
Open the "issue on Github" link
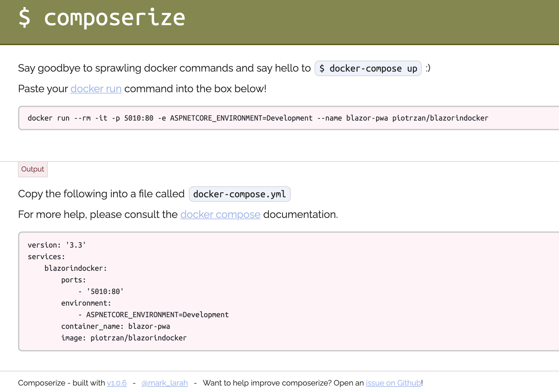point(393,383)
